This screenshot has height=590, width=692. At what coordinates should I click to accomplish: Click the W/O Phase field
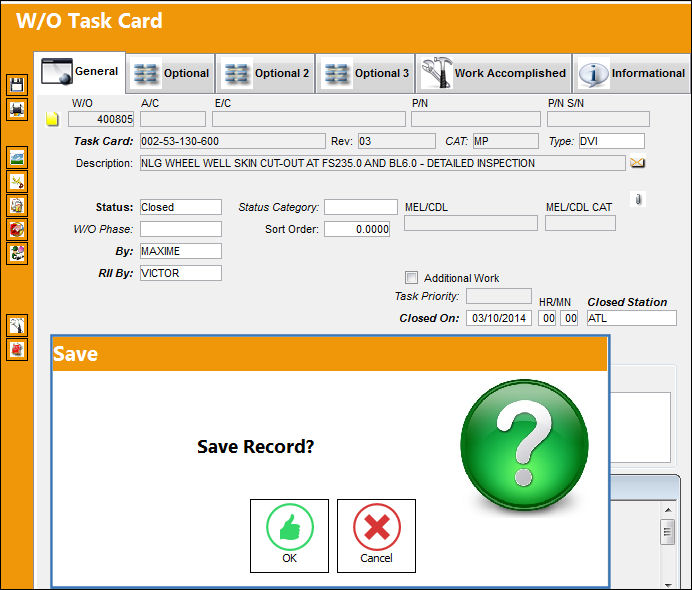pyautogui.click(x=181, y=229)
